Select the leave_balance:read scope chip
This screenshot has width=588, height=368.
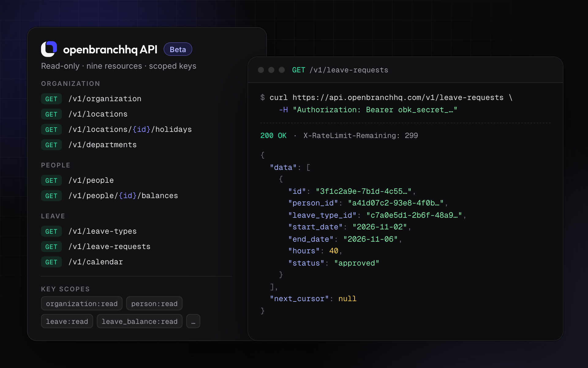(140, 321)
